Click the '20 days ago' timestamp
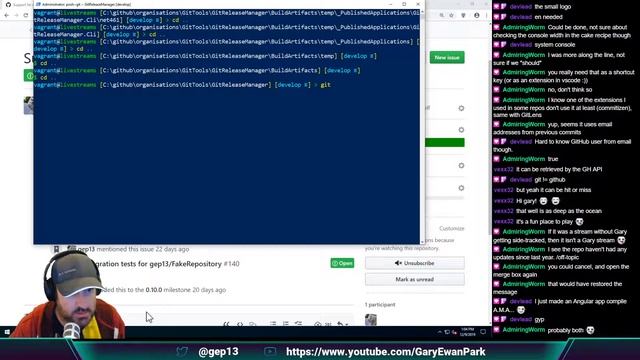 209,290
